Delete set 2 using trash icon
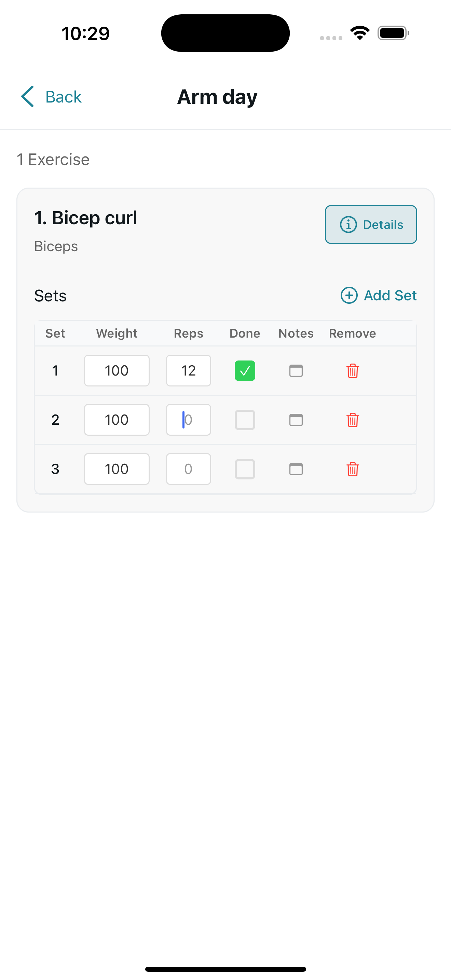The height and width of the screenshot is (980, 451). (x=352, y=420)
